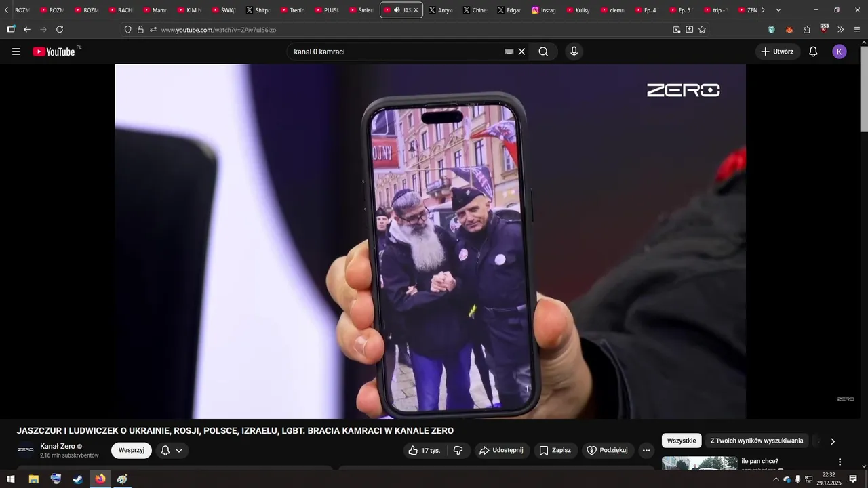This screenshot has width=868, height=488.
Task: Toggle Firefox sidebar button
Action: [11, 29]
